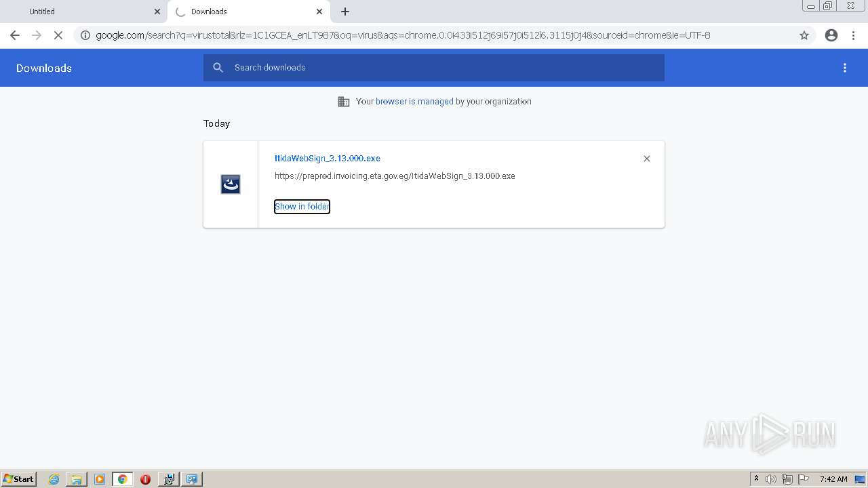Open Windows Explorer folder in taskbar
The width and height of the screenshot is (868, 488).
77,479
